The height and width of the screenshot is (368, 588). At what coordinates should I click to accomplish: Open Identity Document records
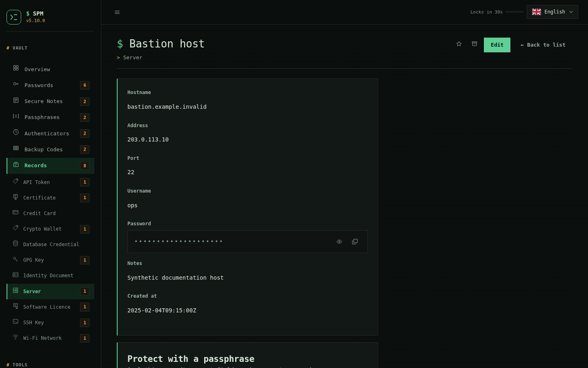51,275
